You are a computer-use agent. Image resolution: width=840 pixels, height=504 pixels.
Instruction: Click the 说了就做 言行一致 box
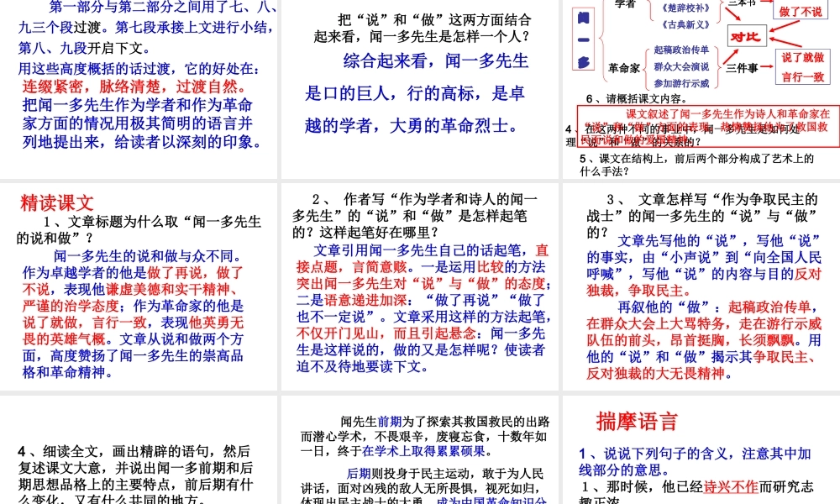[x=804, y=66]
